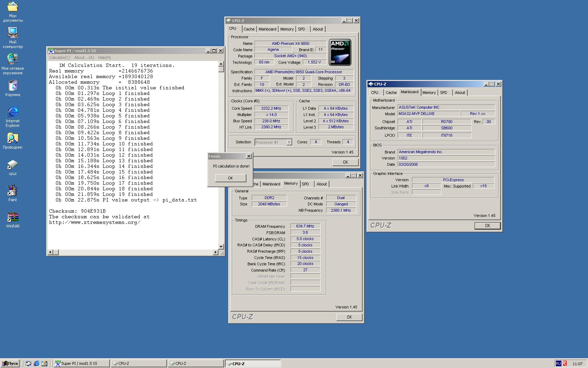Click the NB Frequency value 2380.1 MHz

341,210
